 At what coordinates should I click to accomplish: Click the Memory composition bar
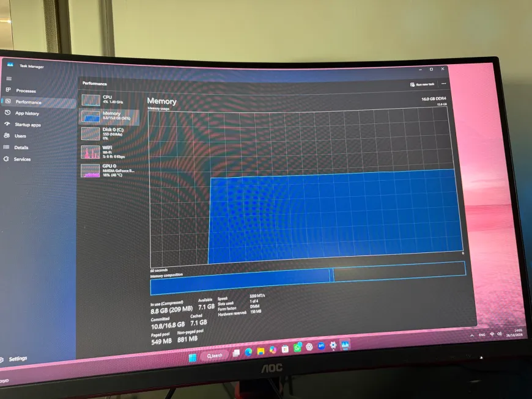(x=308, y=278)
